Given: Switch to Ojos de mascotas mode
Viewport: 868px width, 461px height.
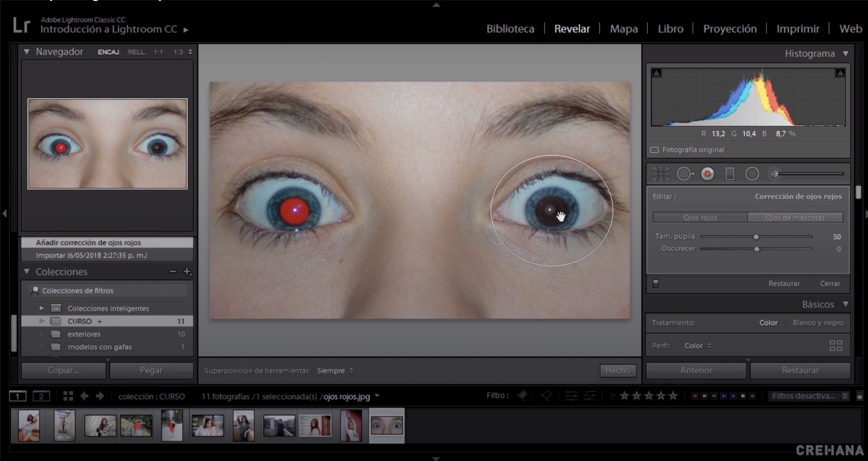Looking at the screenshot, I should coord(795,217).
